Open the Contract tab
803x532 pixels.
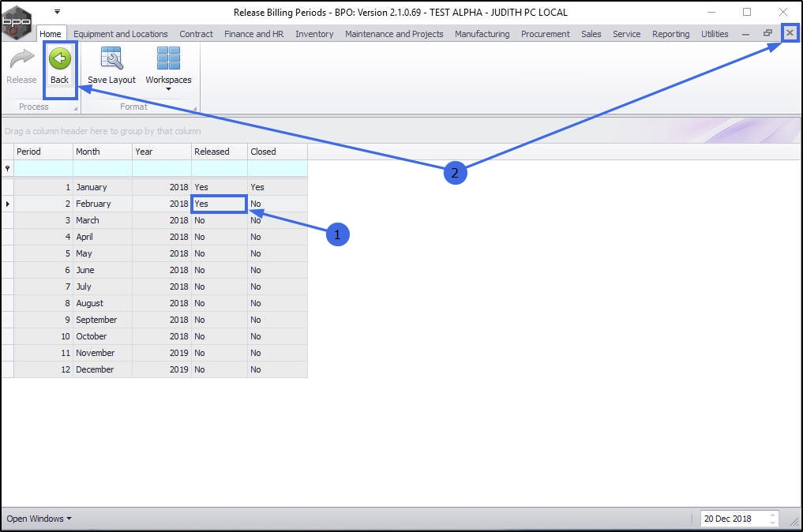196,34
